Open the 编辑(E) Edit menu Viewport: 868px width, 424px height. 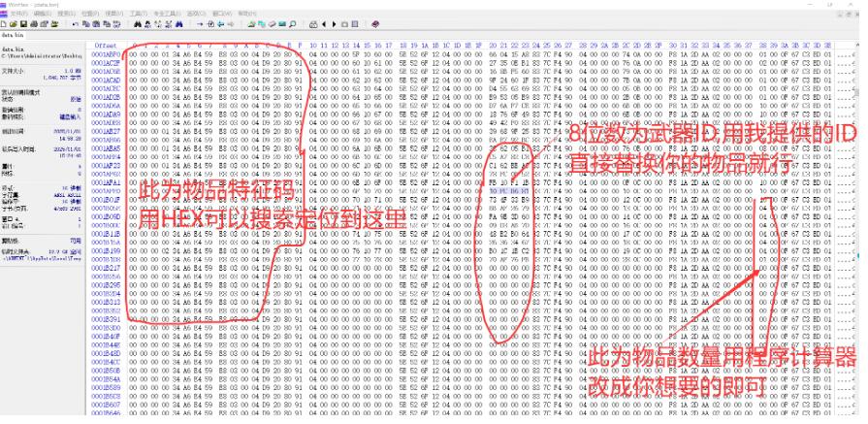pos(43,13)
